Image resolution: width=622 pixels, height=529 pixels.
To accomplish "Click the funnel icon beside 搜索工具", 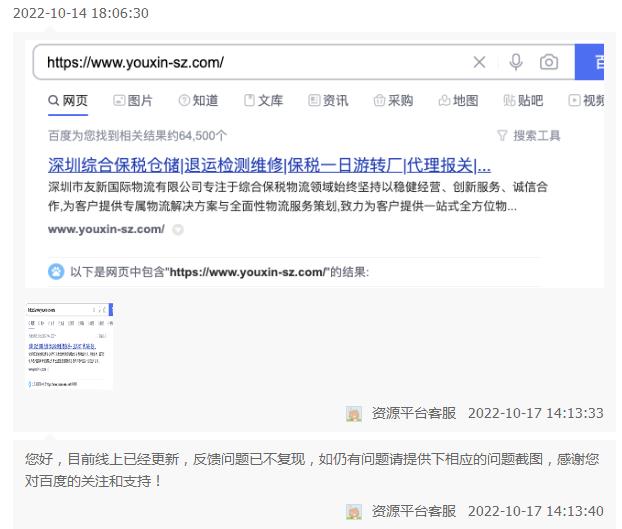I will pos(502,136).
